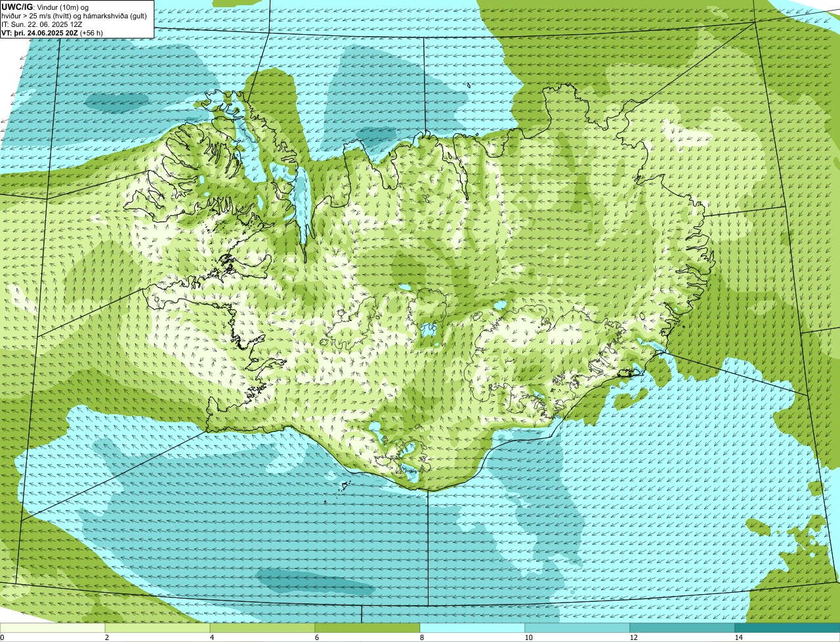Screen dimensions: 840x642
Task: Click the "2" legend scale label
Action: (106, 637)
